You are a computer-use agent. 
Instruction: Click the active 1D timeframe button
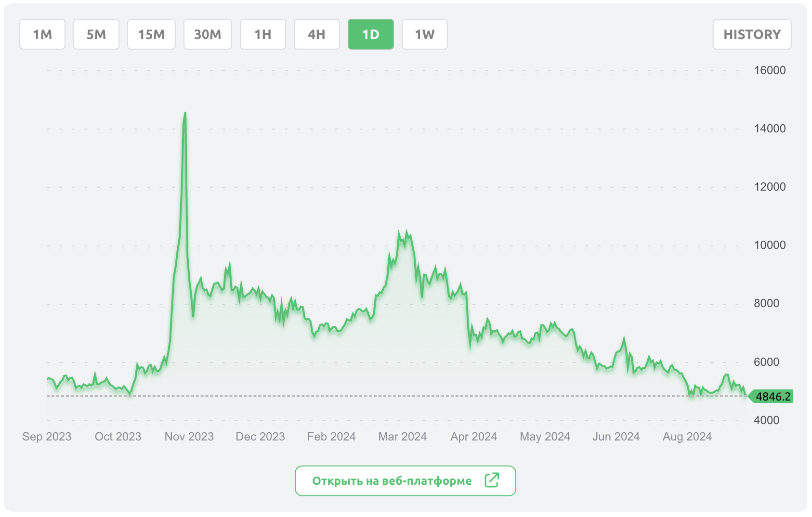point(371,34)
